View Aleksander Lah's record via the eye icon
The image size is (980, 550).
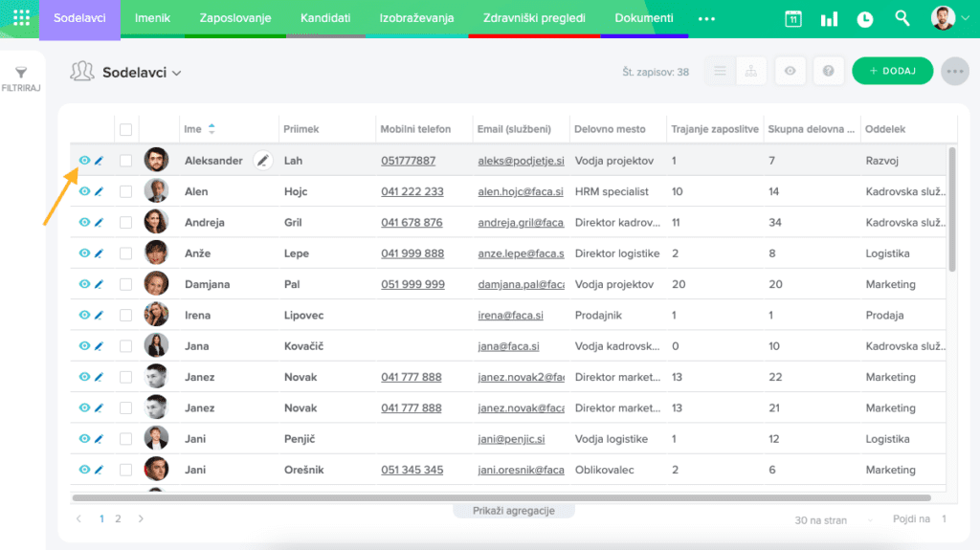(84, 161)
